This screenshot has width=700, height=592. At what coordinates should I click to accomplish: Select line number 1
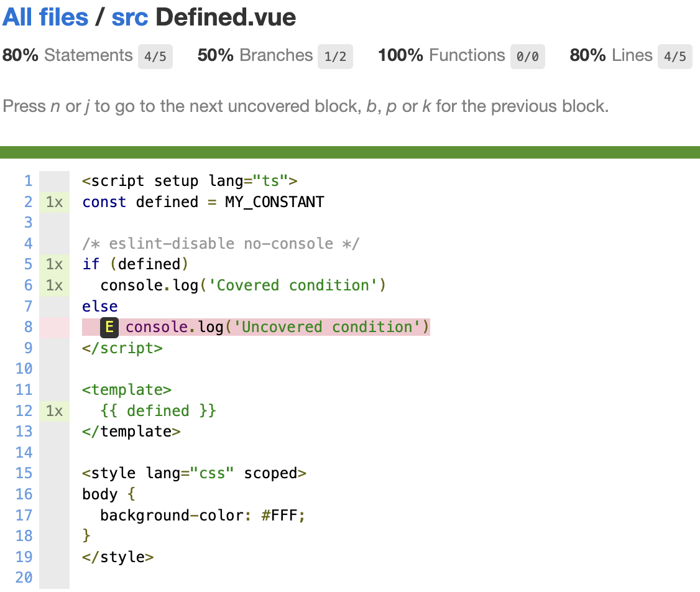point(28,181)
